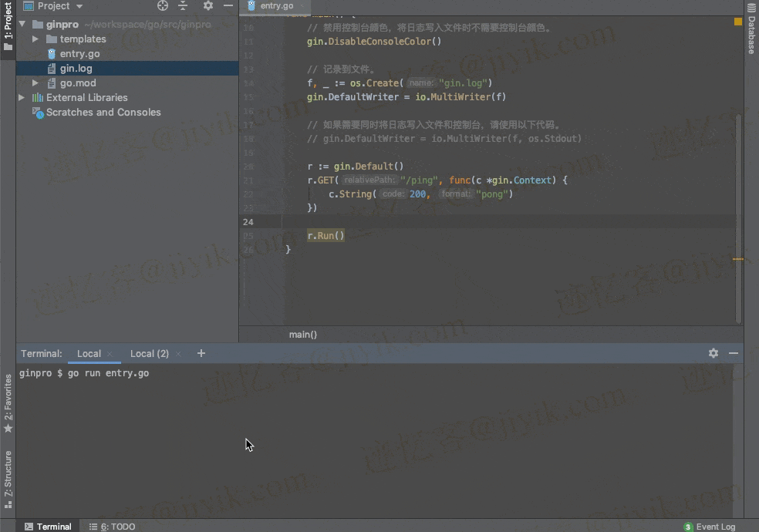Click gin.DisableConsoleColor() in code
The height and width of the screenshot is (532, 759).
point(374,42)
